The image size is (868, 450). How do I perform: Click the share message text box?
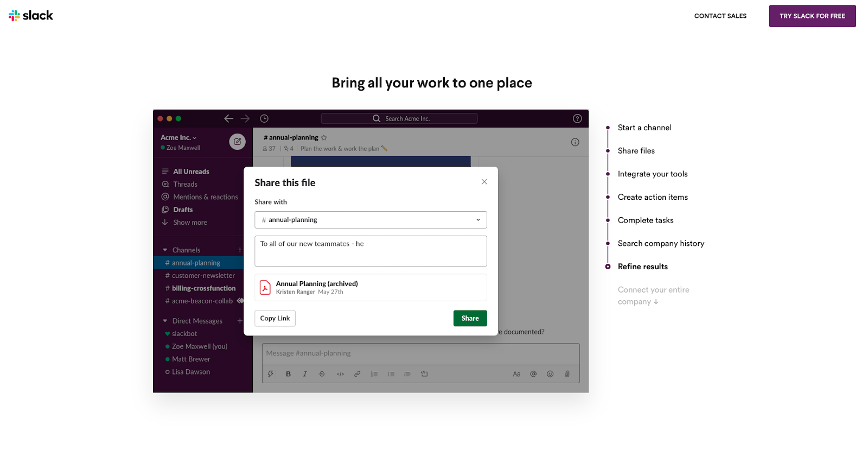pyautogui.click(x=371, y=251)
